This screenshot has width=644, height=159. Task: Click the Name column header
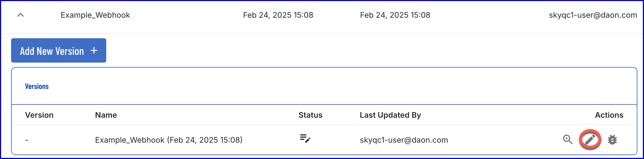coord(106,115)
